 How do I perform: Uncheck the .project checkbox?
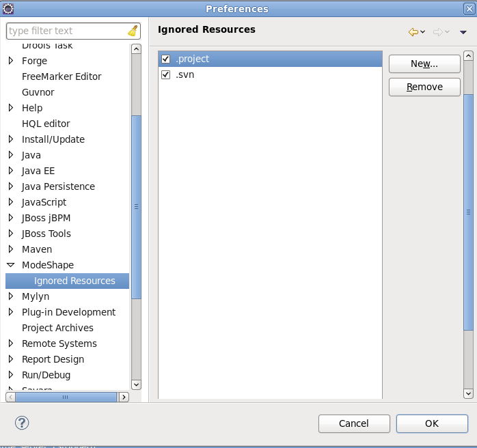click(166, 59)
